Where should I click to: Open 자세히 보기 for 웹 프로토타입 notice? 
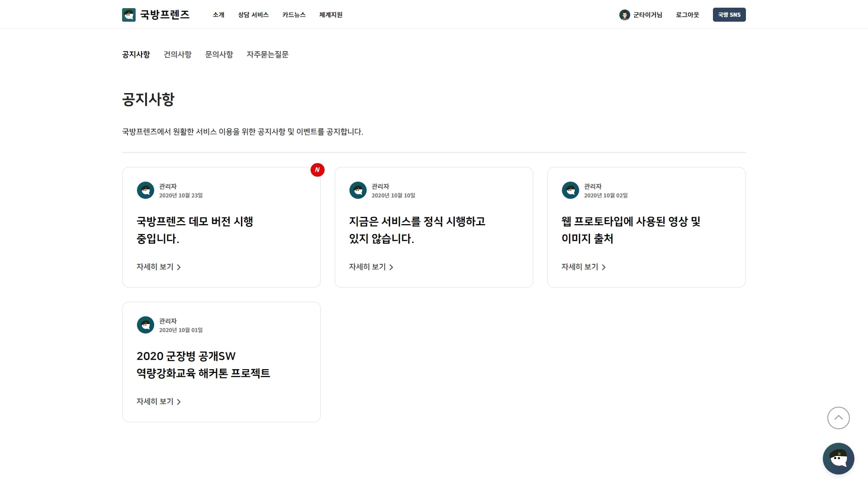(x=584, y=267)
